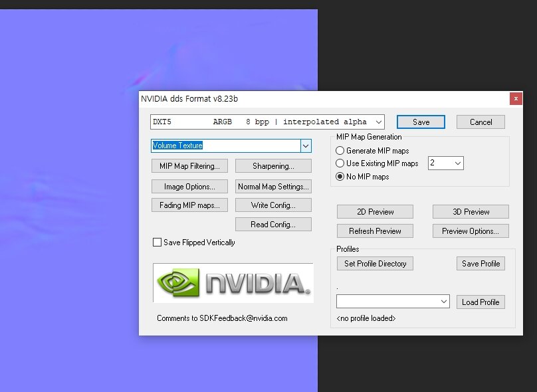The width and height of the screenshot is (537, 392).
Task: Expand the empty profile selection dropdown
Action: point(393,302)
